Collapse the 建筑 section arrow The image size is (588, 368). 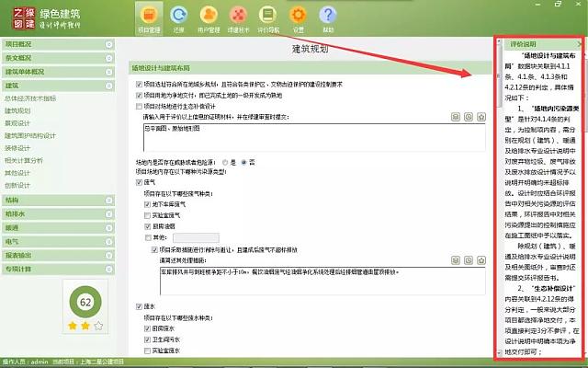click(x=108, y=86)
